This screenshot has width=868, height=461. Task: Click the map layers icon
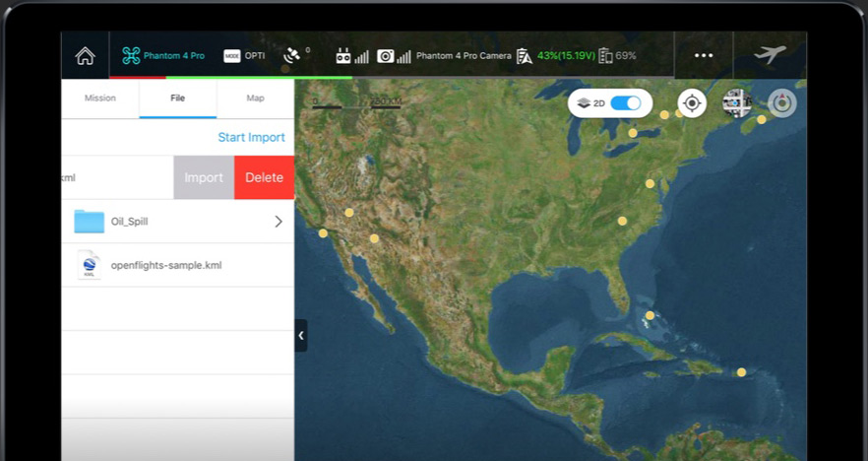pyautogui.click(x=584, y=103)
